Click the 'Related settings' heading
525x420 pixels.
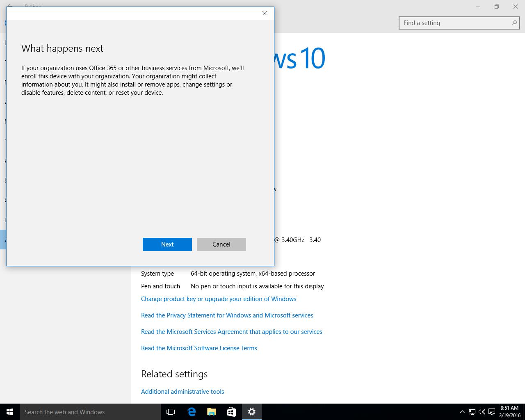[x=174, y=374]
